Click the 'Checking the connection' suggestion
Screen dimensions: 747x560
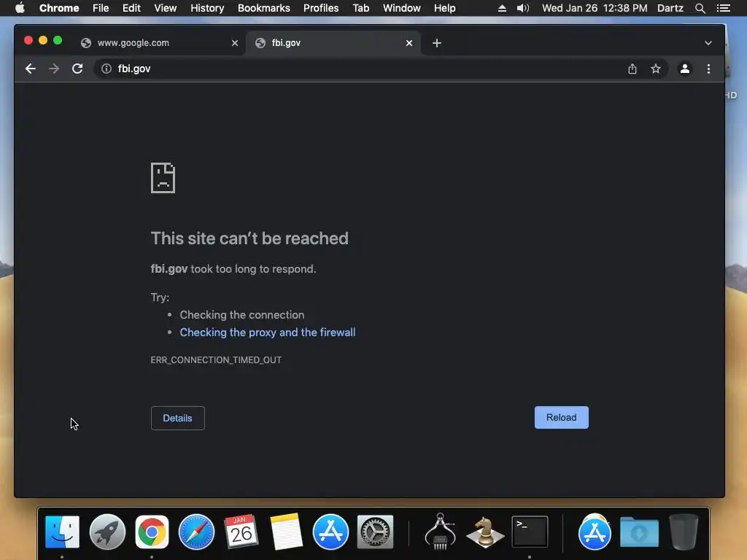click(241, 315)
